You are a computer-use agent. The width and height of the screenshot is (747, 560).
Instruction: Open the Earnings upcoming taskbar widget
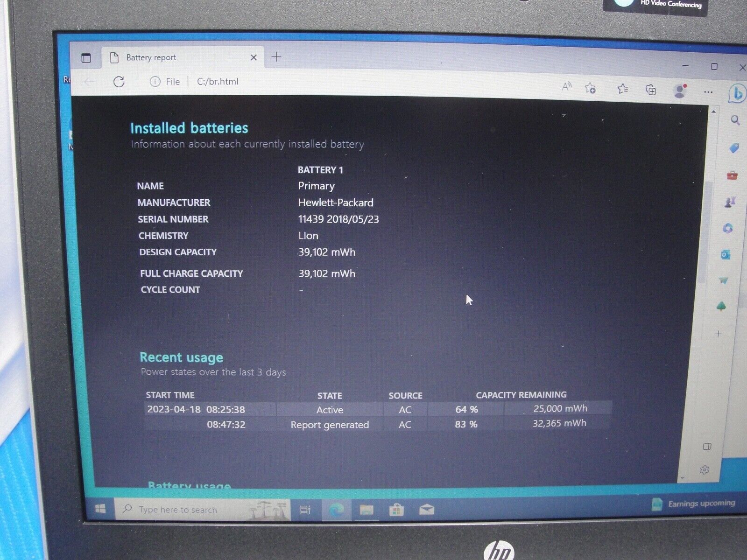(694, 504)
